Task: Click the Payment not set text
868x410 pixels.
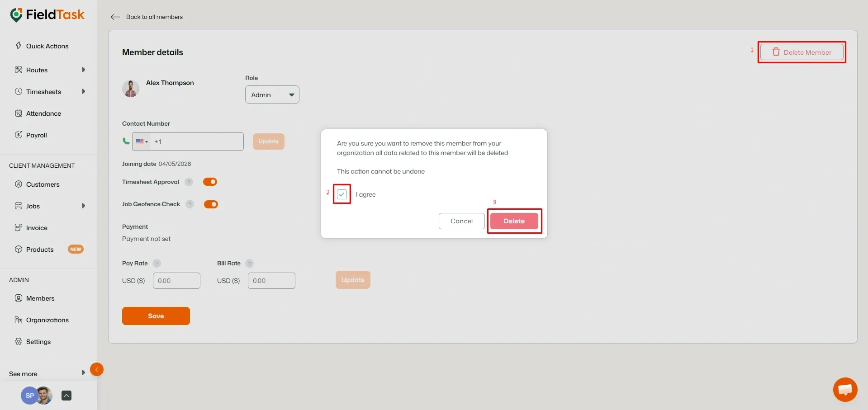Action: click(146, 239)
